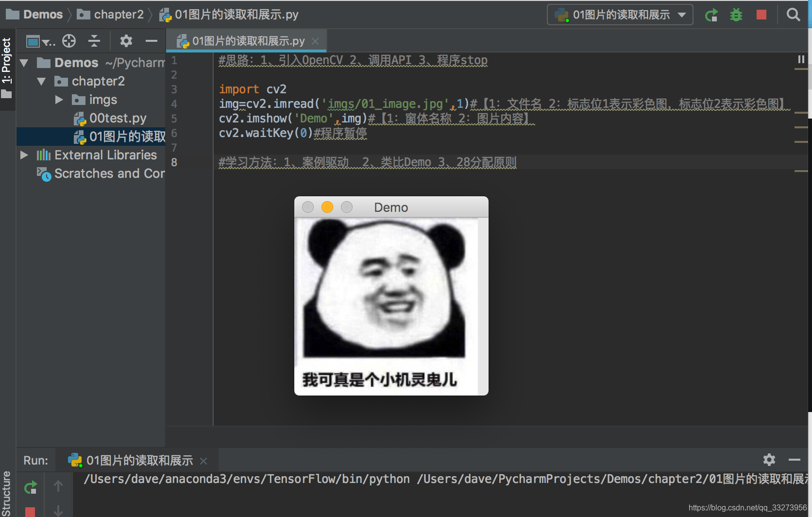Image resolution: width=812 pixels, height=517 pixels.
Task: Click the Demos breadcrumb
Action: [34, 15]
